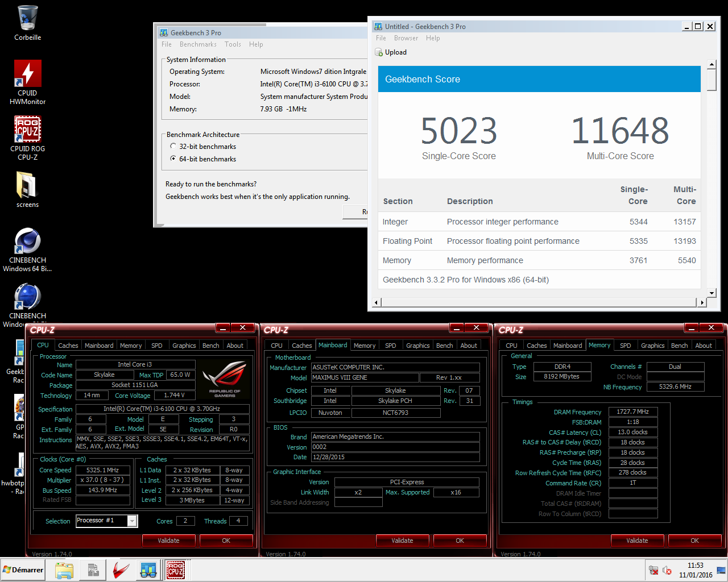The image size is (728, 582).
Task: Select the CINEBENCH Windows 64 Bi... desktop shortcut
Action: pyautogui.click(x=27, y=250)
